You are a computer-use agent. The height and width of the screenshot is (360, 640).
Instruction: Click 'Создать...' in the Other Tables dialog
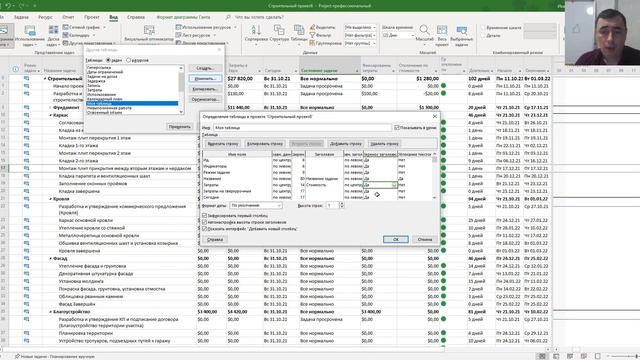pos(205,68)
